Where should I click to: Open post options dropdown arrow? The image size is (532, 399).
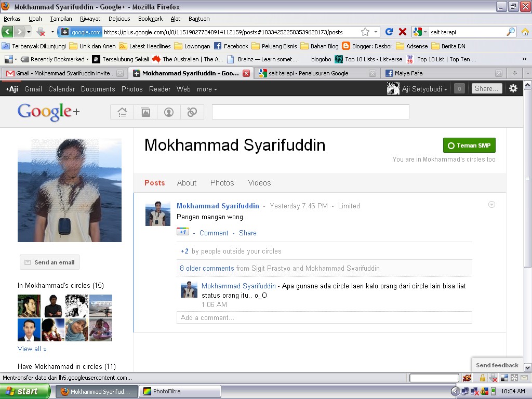[x=491, y=204]
